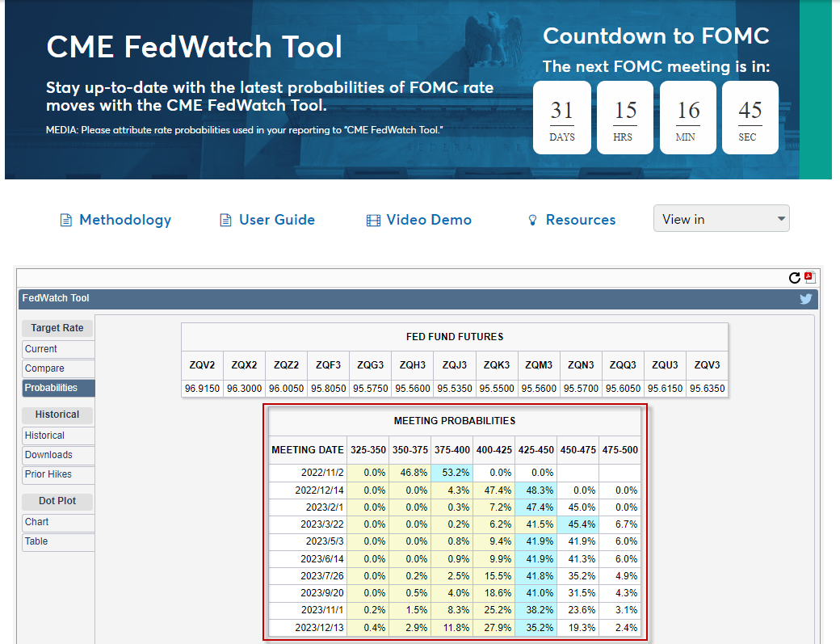
Task: Click the 95.6350 futures price cell
Action: [x=708, y=388]
